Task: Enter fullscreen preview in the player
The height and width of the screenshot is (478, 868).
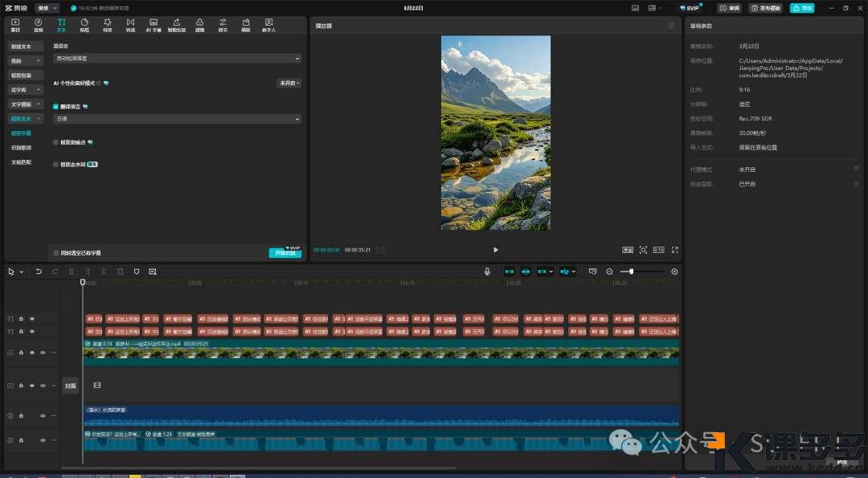Action: [x=674, y=250]
